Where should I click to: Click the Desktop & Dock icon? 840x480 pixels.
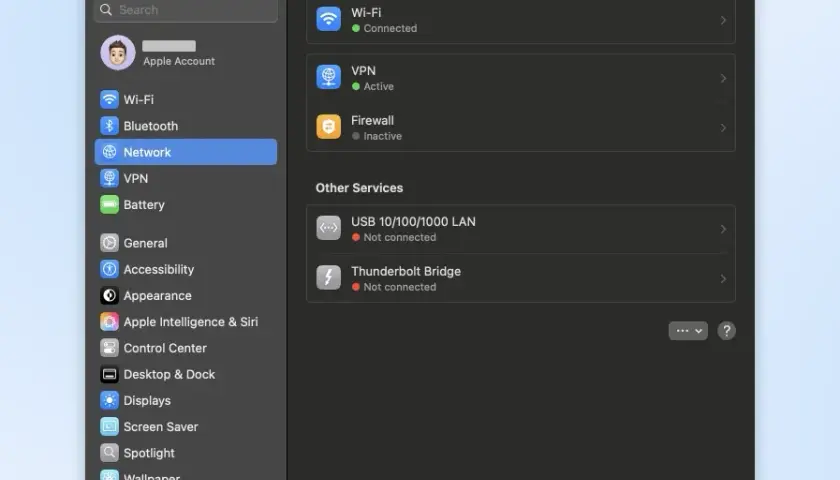click(109, 374)
